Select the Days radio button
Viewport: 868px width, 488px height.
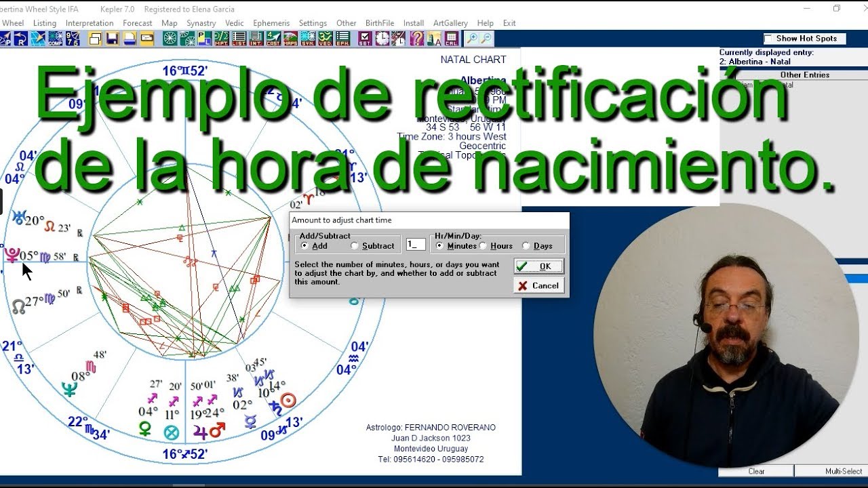[526, 245]
